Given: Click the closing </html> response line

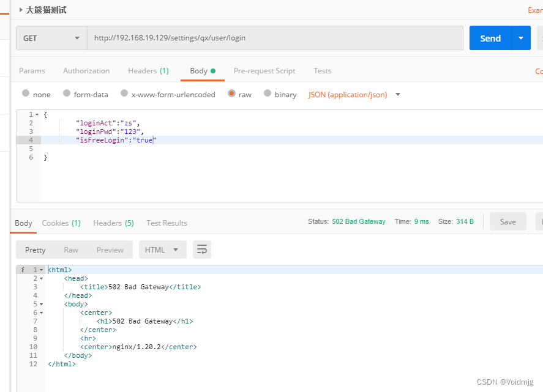Looking at the screenshot, I should click(x=62, y=364).
